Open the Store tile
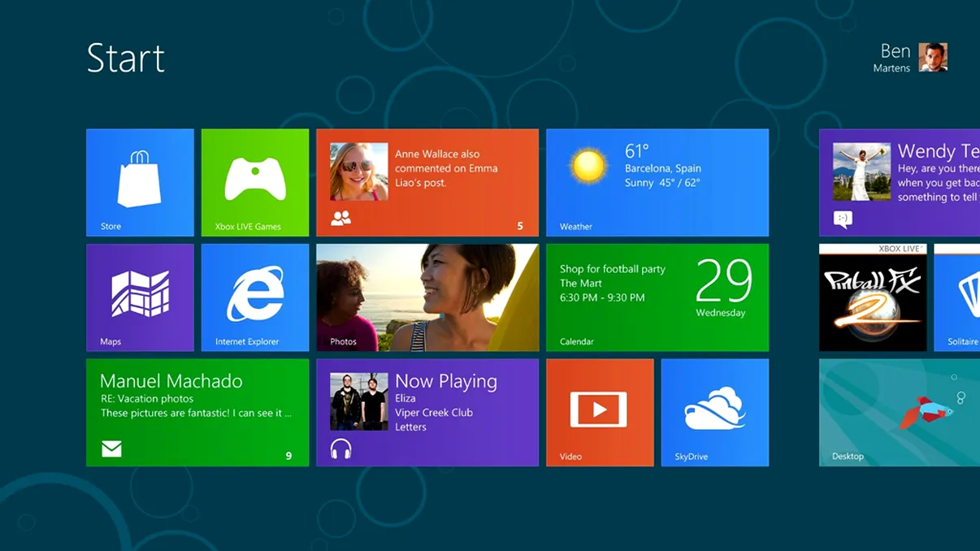The height and width of the screenshot is (551, 980). coord(140,182)
